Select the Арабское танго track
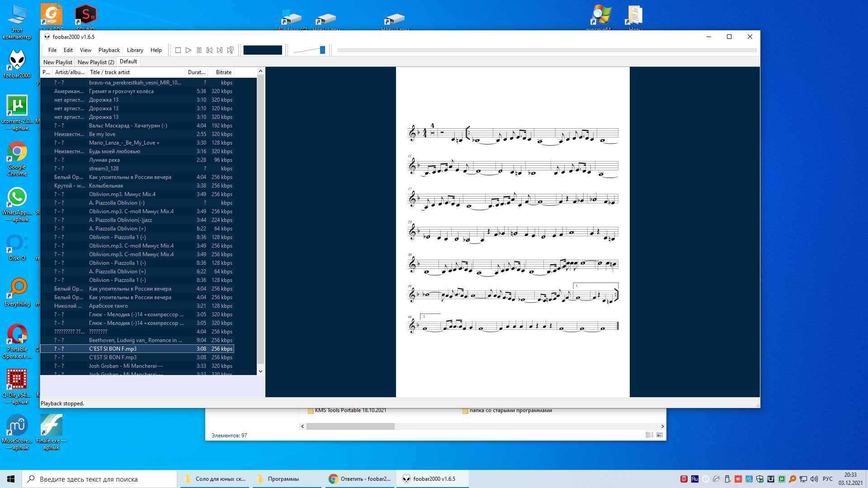The image size is (868, 488). [108, 306]
